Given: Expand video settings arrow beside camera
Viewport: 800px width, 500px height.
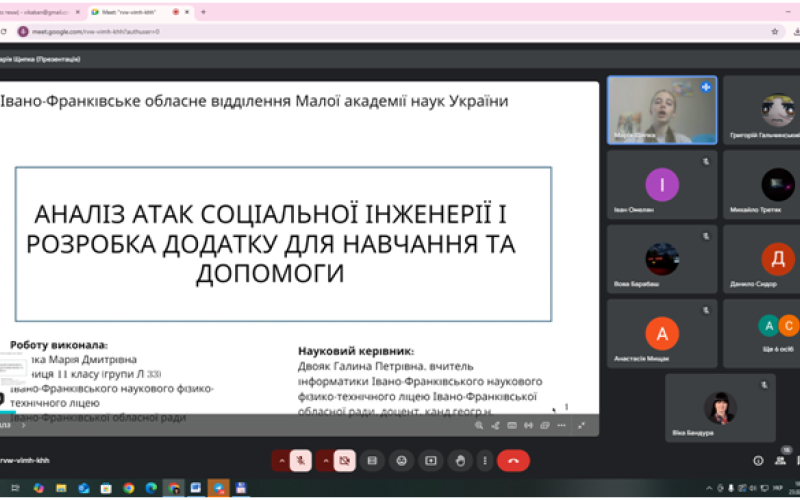Looking at the screenshot, I should point(326,461).
